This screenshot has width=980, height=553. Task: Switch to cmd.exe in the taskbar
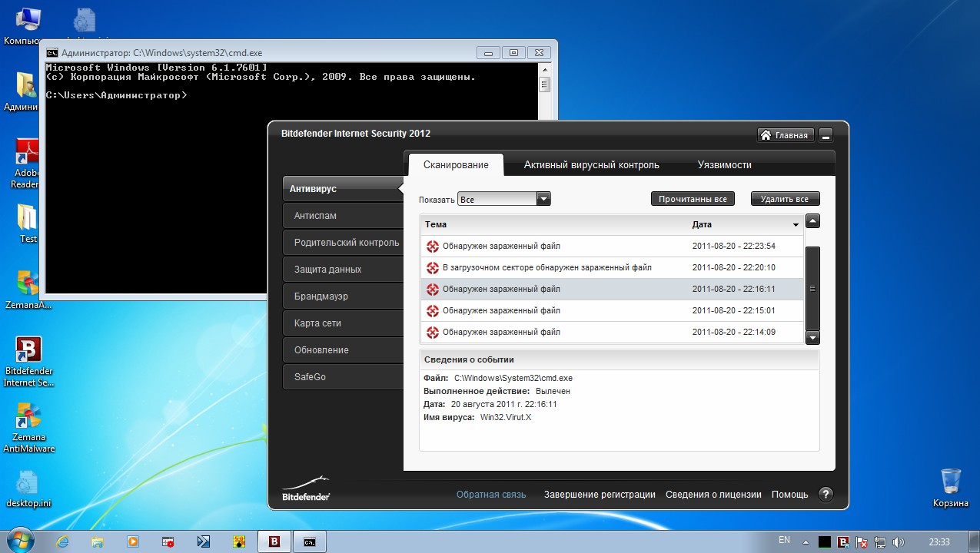point(309,541)
